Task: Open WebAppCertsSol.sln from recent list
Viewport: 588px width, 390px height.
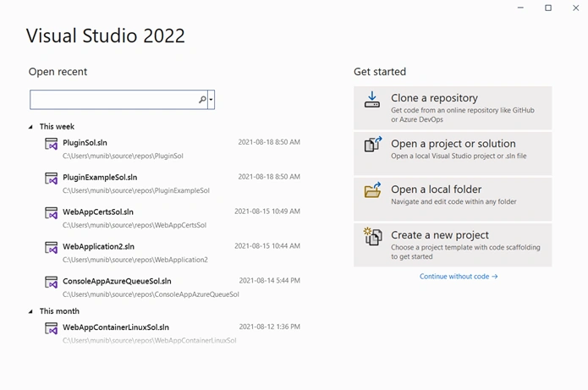Action: pyautogui.click(x=98, y=211)
